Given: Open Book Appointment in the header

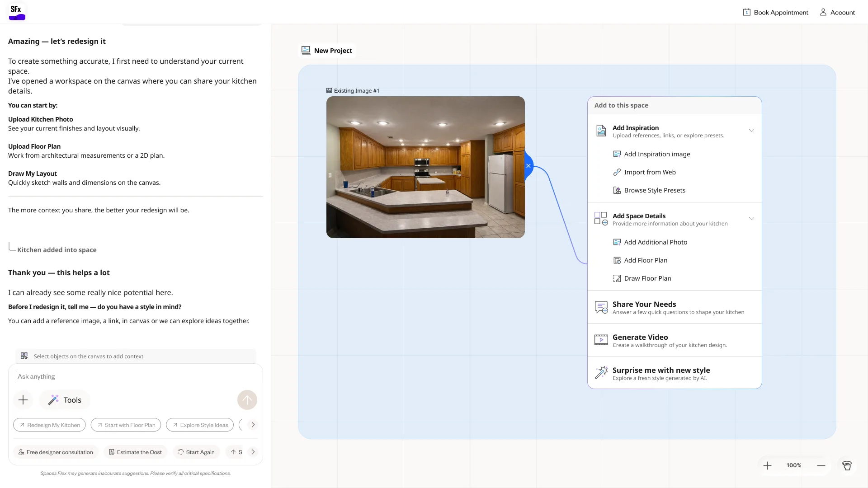Looking at the screenshot, I should click(776, 12).
